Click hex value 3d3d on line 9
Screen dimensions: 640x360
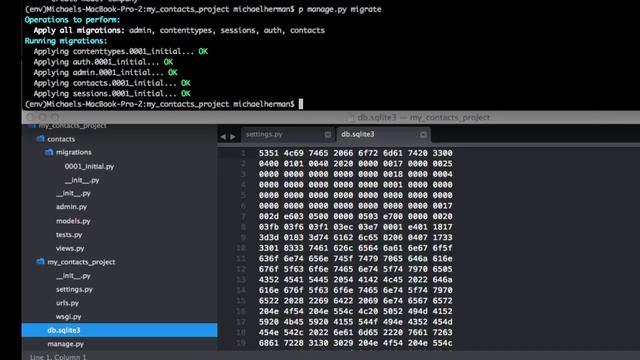[269, 238]
